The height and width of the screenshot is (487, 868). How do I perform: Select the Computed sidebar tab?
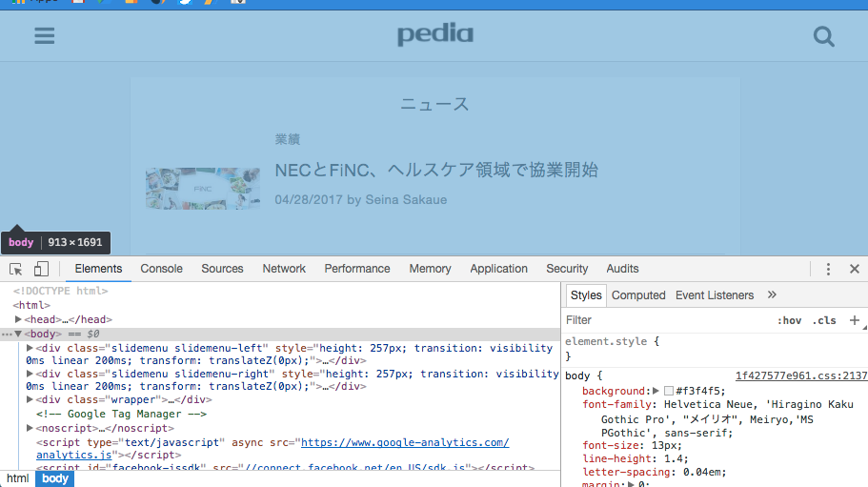638,295
